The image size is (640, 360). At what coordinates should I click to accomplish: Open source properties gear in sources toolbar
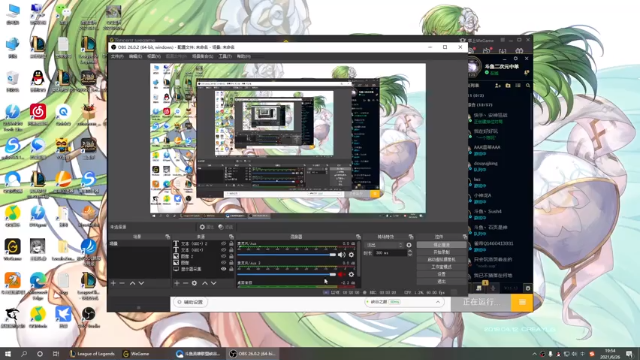point(195,283)
